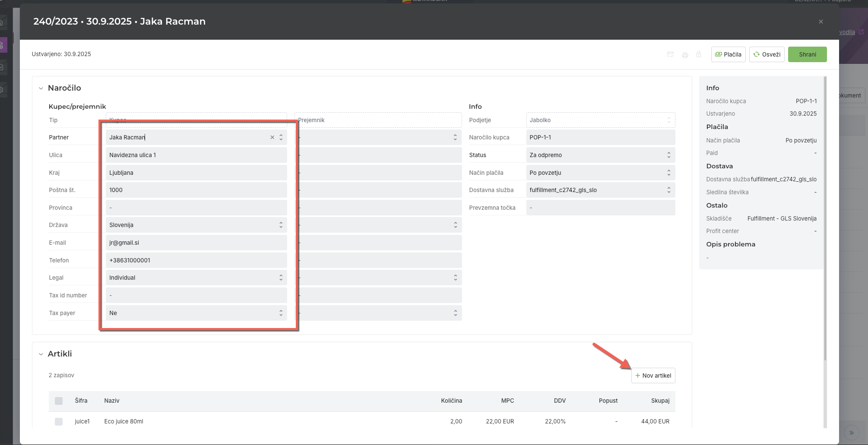Collapse the Artikli section
The width and height of the screenshot is (868, 445).
41,354
